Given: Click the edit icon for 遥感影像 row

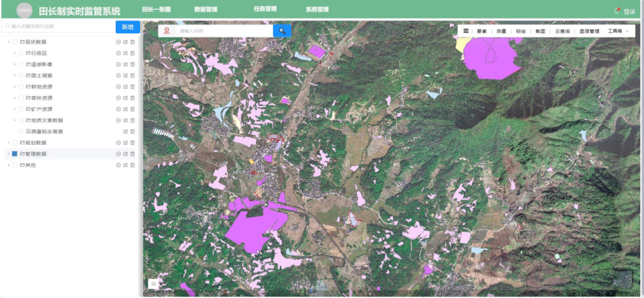Looking at the screenshot, I should pos(126,64).
